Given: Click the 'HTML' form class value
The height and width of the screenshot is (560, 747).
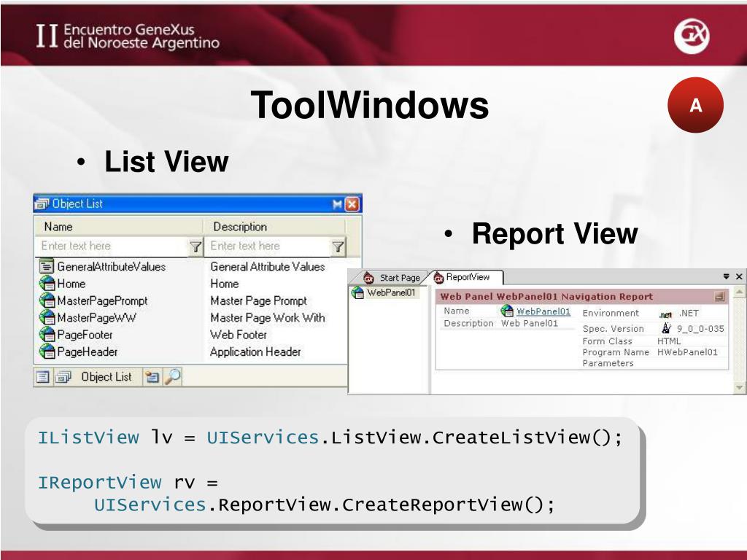Looking at the screenshot, I should (x=669, y=341).
